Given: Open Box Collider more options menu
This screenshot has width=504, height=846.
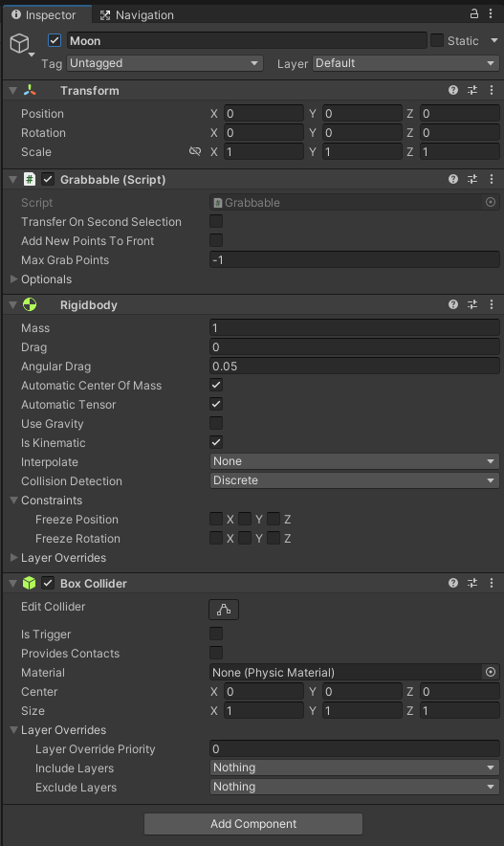Looking at the screenshot, I should (x=491, y=583).
